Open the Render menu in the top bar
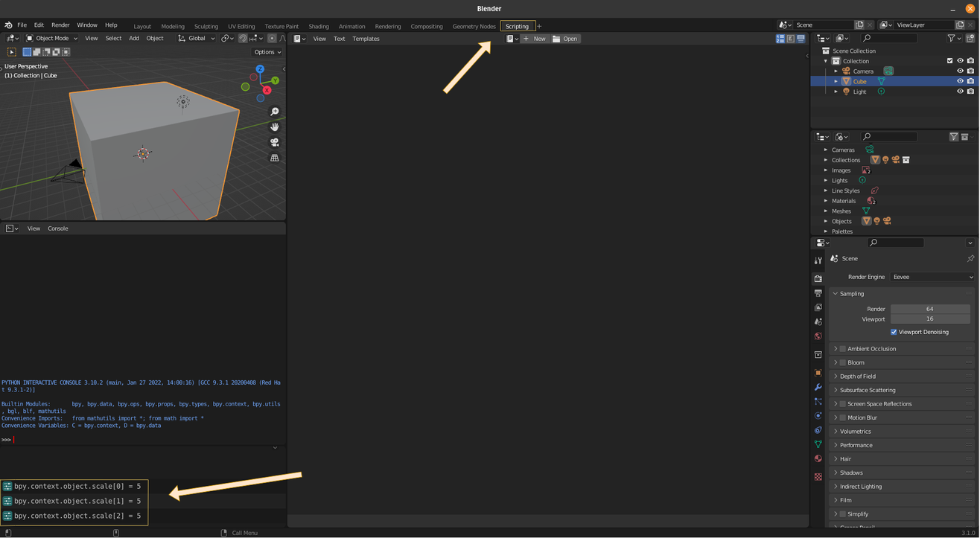This screenshot has width=980, height=538. (60, 25)
